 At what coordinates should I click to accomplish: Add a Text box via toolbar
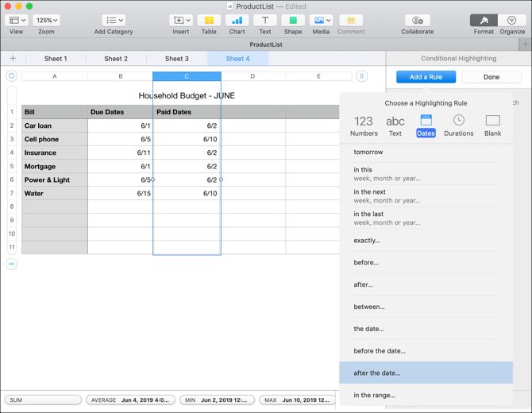265,21
